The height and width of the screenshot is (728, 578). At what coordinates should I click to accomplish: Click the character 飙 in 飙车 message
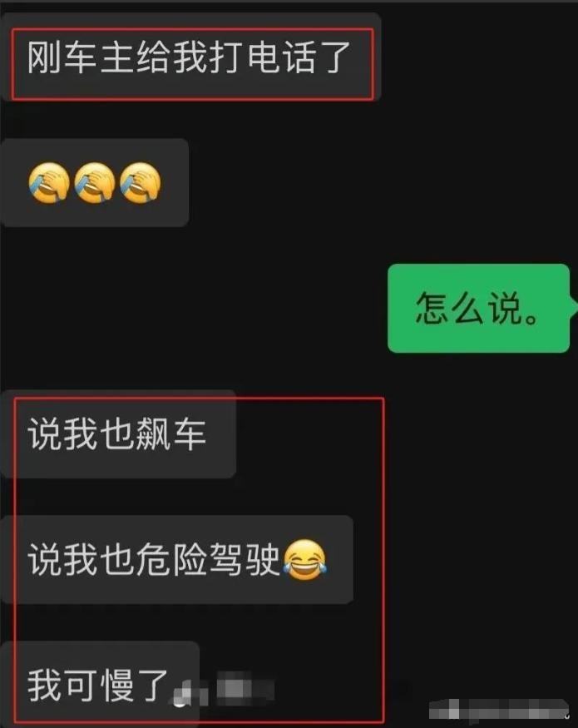click(x=154, y=434)
